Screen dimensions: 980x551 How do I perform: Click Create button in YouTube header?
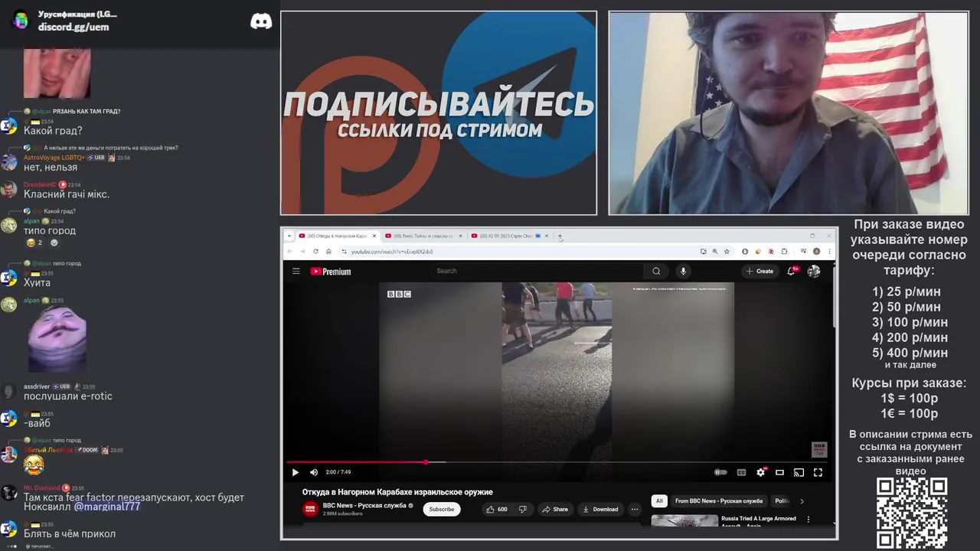[759, 271]
